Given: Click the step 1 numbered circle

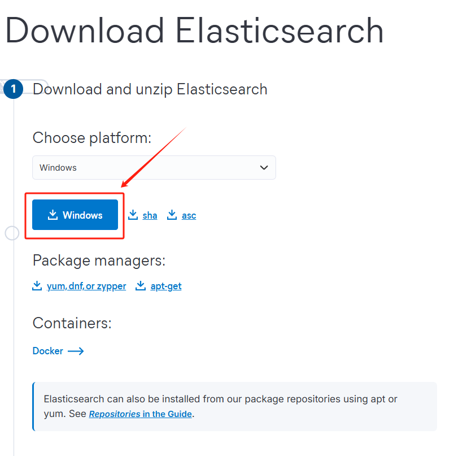Looking at the screenshot, I should 13,89.
